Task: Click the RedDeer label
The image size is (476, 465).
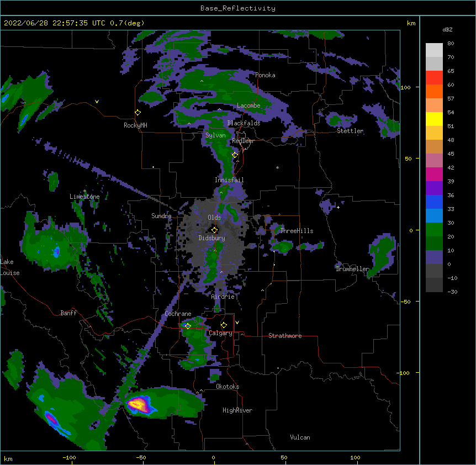Action: click(243, 141)
